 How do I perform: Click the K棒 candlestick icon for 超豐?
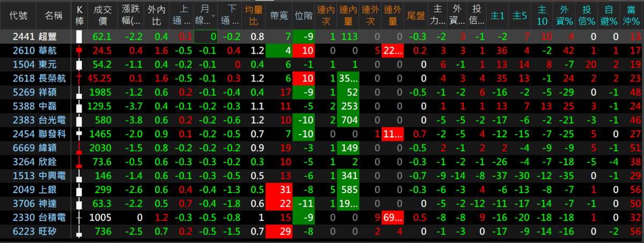pos(79,36)
